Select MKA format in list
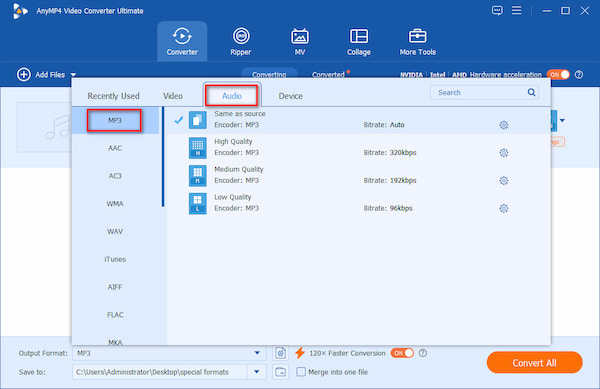This screenshot has width=600, height=389. click(x=115, y=342)
